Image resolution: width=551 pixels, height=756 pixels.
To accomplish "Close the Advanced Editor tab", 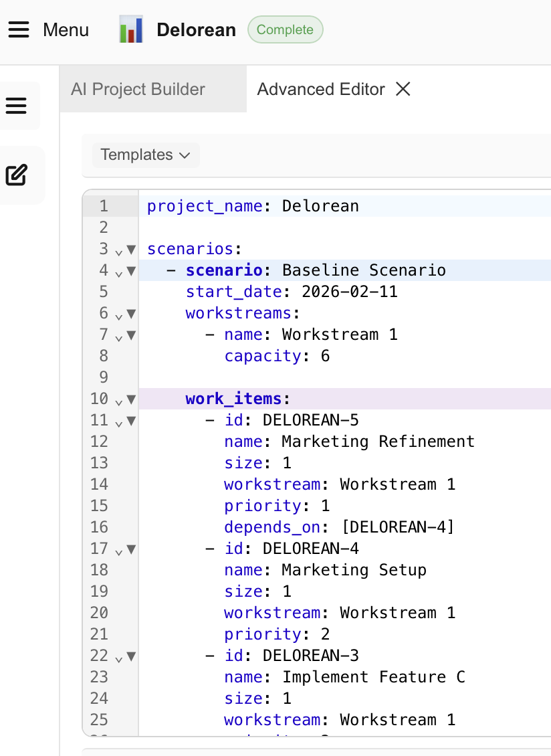I will 402,88.
